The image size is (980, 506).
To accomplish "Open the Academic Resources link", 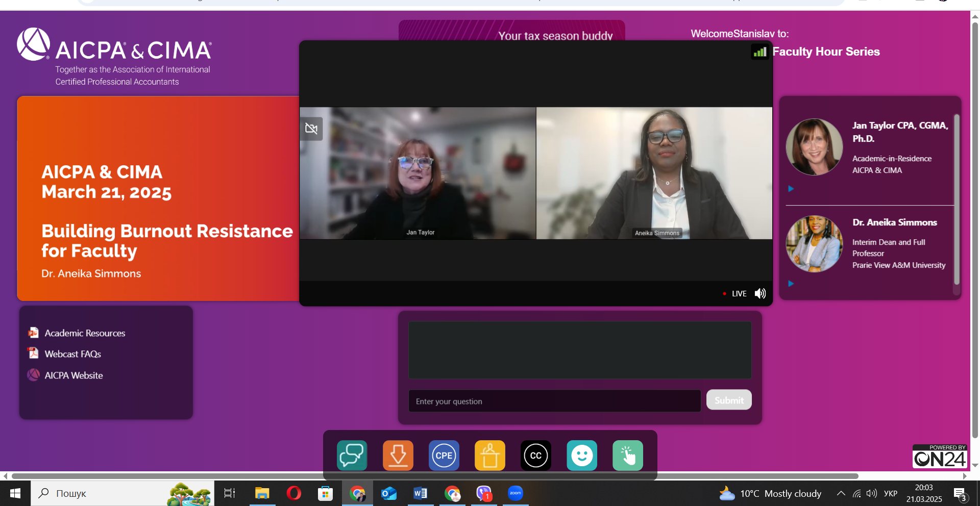I will (x=85, y=333).
